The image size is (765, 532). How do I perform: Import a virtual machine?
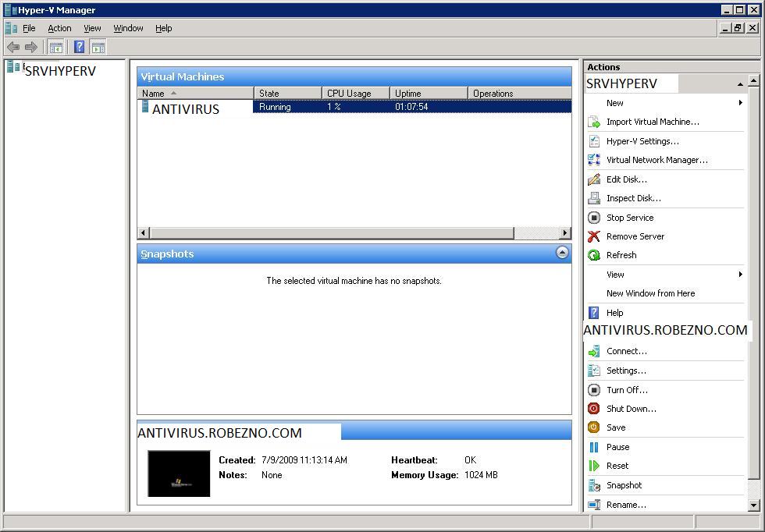(x=653, y=122)
